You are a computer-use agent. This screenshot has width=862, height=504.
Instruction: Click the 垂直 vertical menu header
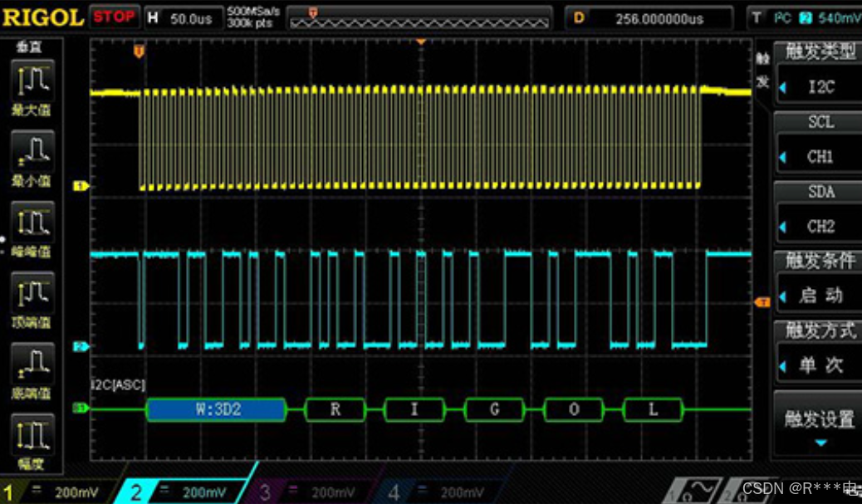[x=28, y=46]
